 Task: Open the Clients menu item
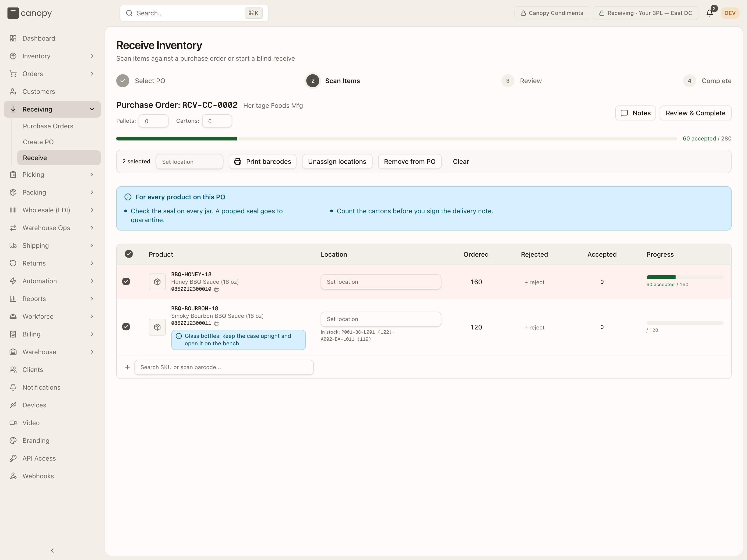(52, 370)
